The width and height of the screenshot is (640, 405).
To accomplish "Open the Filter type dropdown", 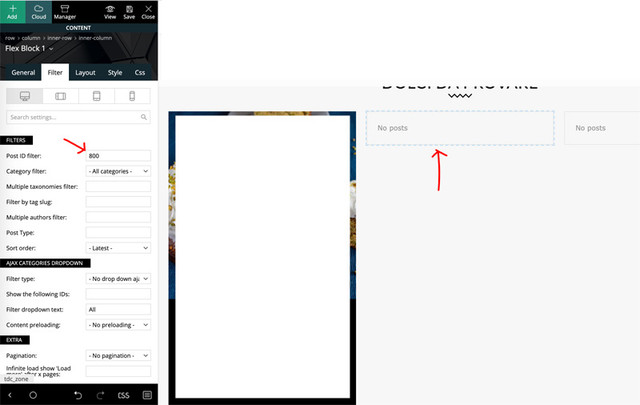I will pos(118,278).
